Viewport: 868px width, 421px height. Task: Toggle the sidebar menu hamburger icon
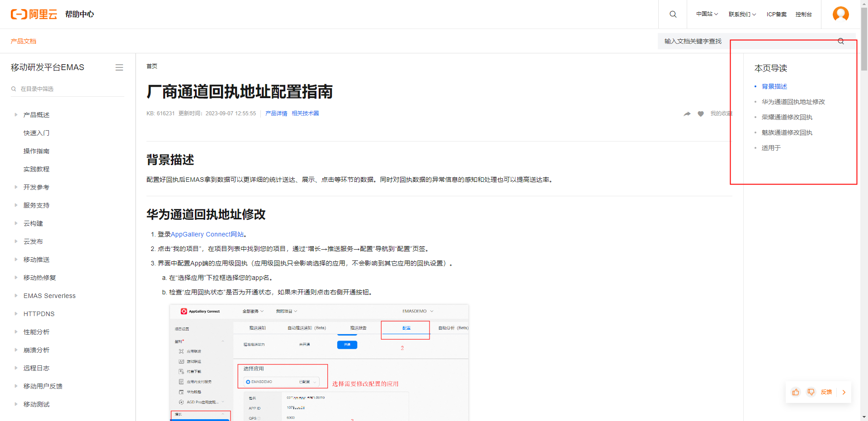(x=119, y=67)
